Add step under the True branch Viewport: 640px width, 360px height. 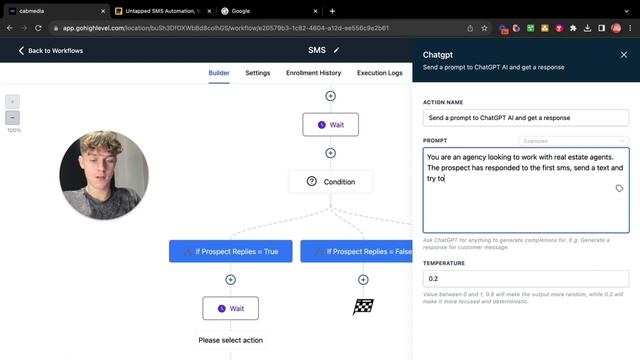[231, 280]
